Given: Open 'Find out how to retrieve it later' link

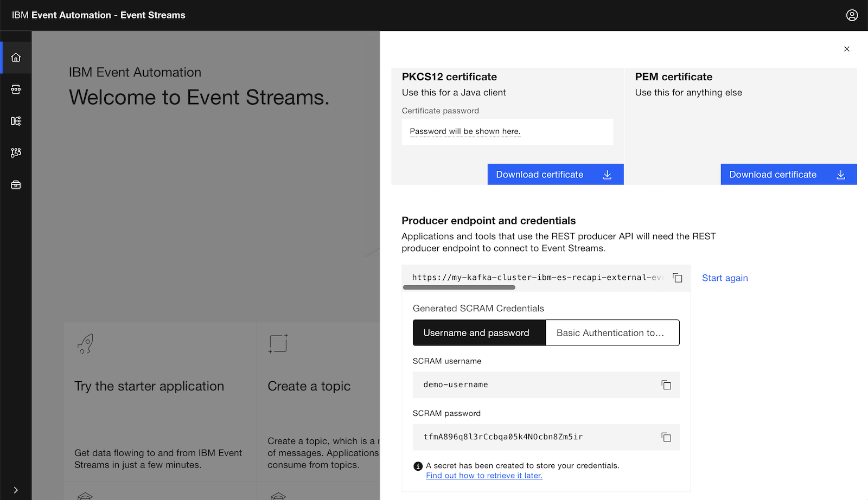Looking at the screenshot, I should 484,476.
